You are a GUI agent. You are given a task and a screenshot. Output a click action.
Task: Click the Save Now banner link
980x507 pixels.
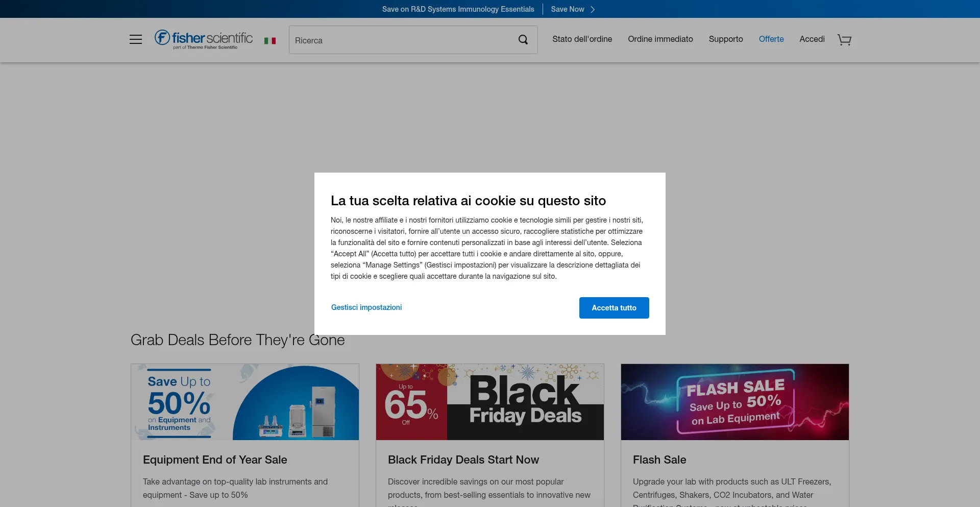coord(567,9)
